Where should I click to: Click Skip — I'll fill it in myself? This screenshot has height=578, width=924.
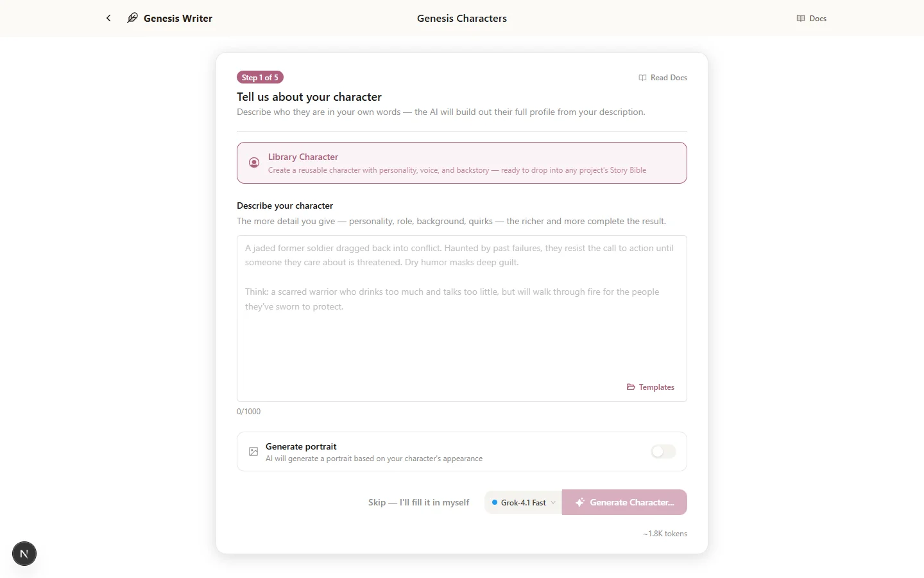click(418, 502)
